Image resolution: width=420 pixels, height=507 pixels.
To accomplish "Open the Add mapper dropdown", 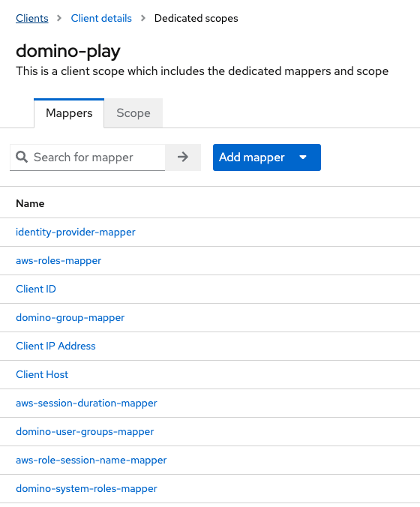I will coord(267,157).
